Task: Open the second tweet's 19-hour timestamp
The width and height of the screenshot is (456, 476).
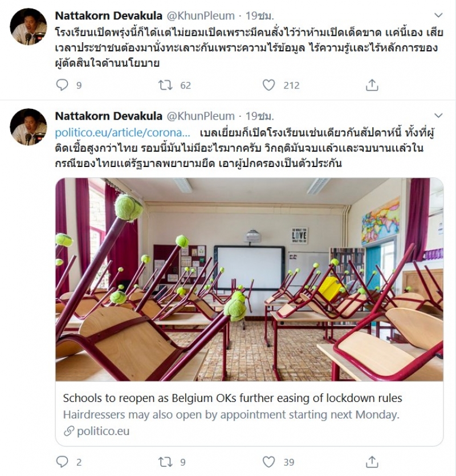Action: (259, 116)
